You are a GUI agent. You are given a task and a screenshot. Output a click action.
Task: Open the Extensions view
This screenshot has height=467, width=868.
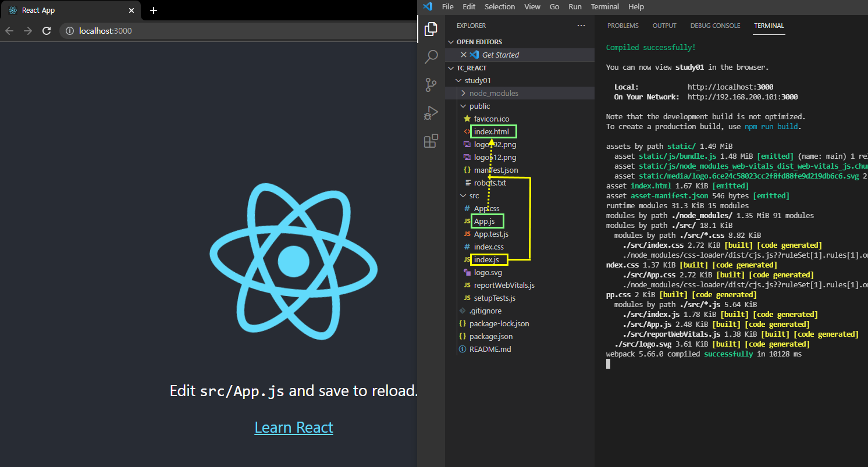pos(431,141)
